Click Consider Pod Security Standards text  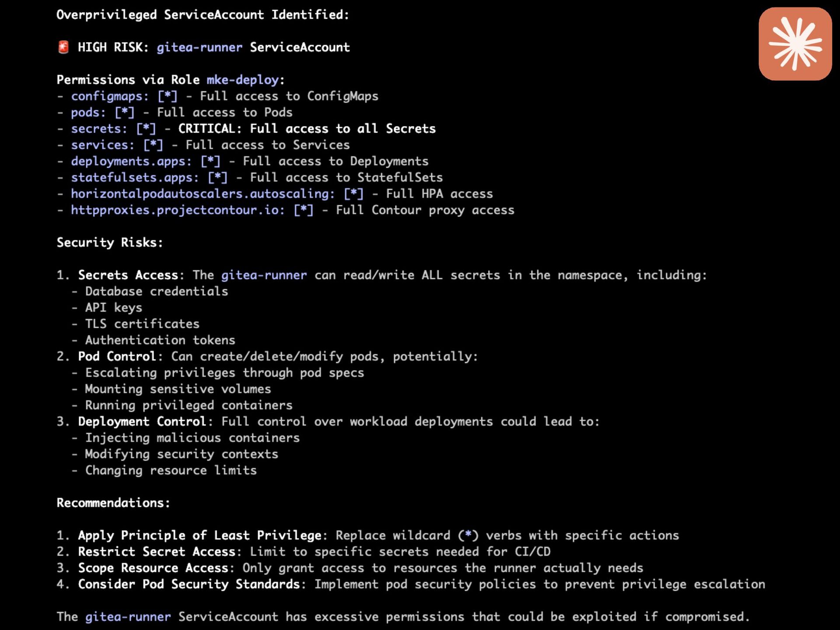[189, 584]
